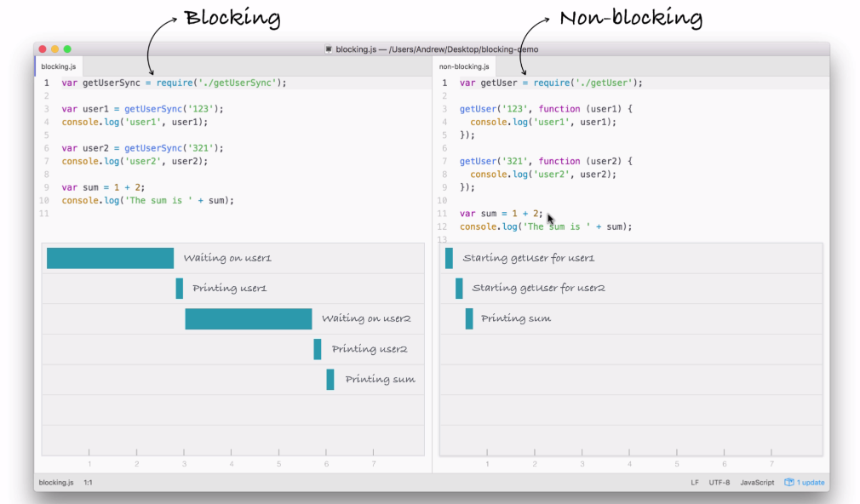Click the 'Printing user2' chart label
860x504 pixels.
(x=370, y=349)
